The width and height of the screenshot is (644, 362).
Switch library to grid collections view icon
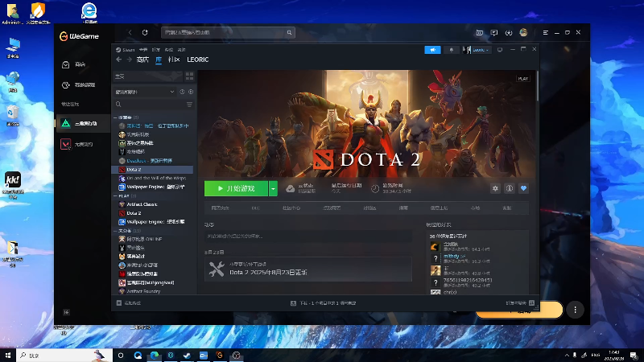click(189, 76)
